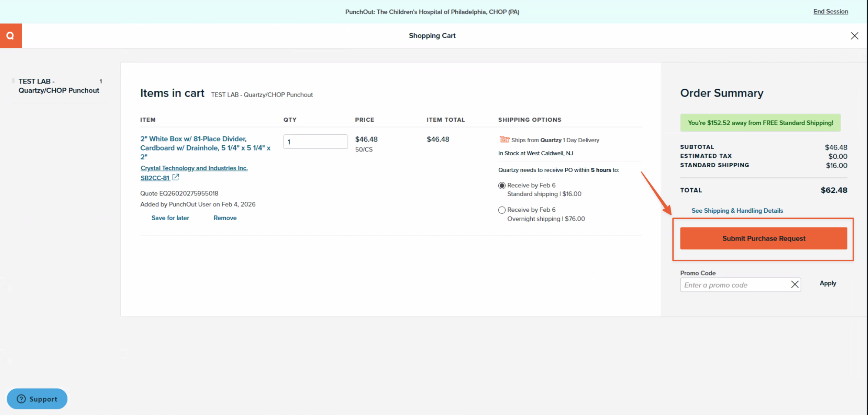Screen dimensions: 868x415
Task: Open Crystal Technology and Industries Inc. link
Action: click(194, 168)
